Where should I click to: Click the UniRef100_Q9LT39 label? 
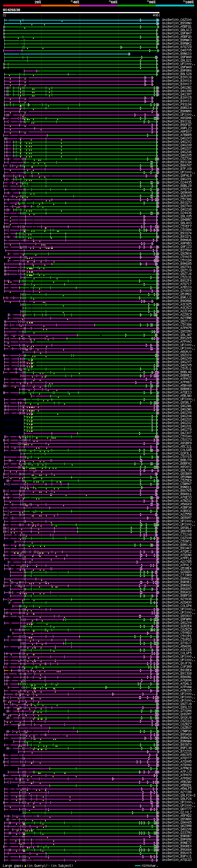[x=177, y=470]
